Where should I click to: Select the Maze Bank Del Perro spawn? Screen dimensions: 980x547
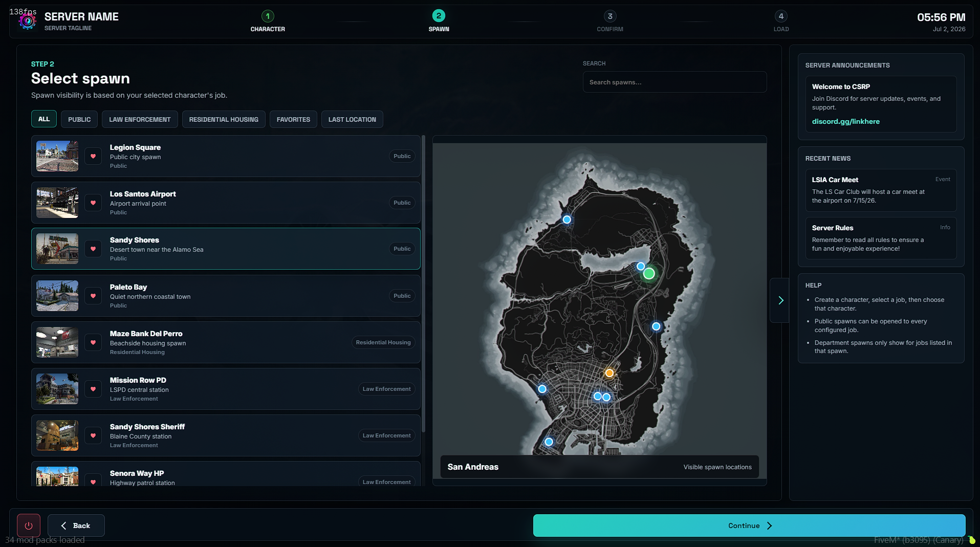tap(226, 342)
